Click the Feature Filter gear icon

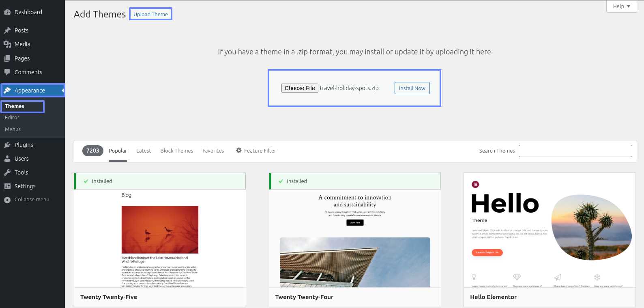[x=239, y=150]
